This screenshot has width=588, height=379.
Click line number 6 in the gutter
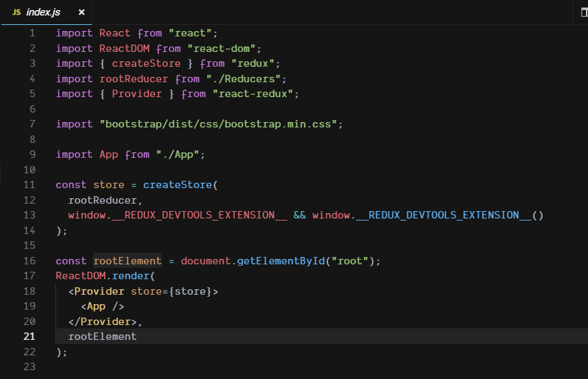pos(32,109)
